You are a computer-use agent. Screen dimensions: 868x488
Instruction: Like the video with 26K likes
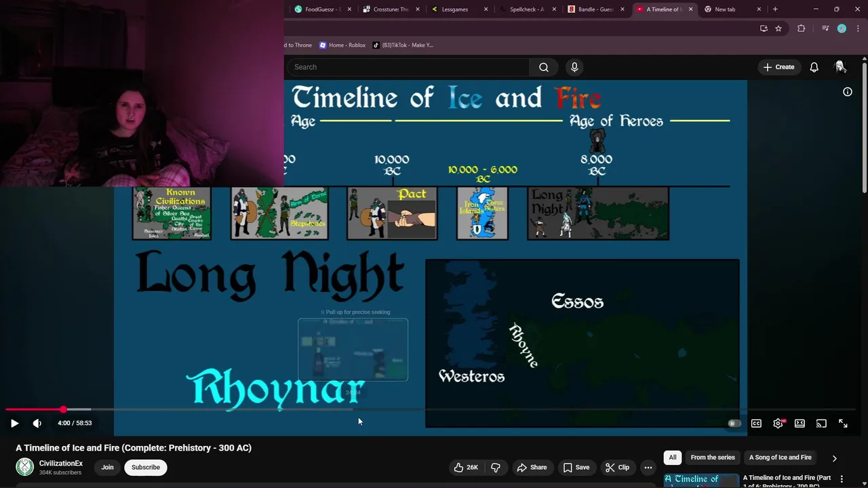point(466,467)
